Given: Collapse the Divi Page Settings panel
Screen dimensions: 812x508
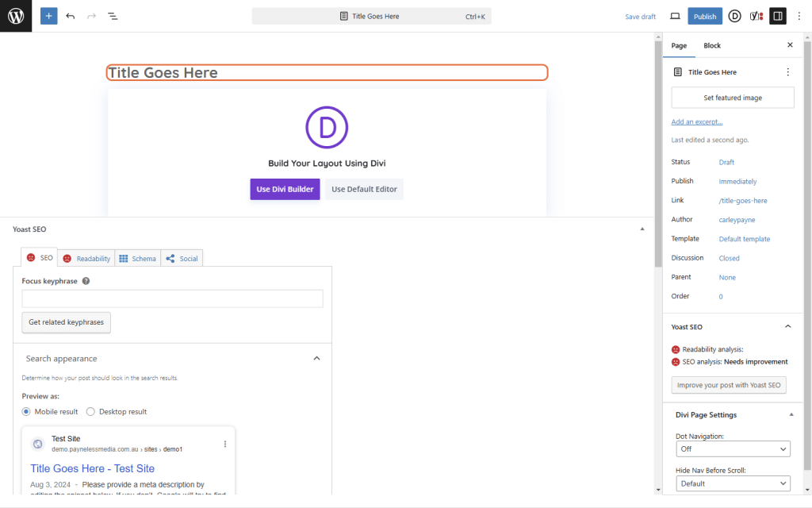Looking at the screenshot, I should (791, 414).
